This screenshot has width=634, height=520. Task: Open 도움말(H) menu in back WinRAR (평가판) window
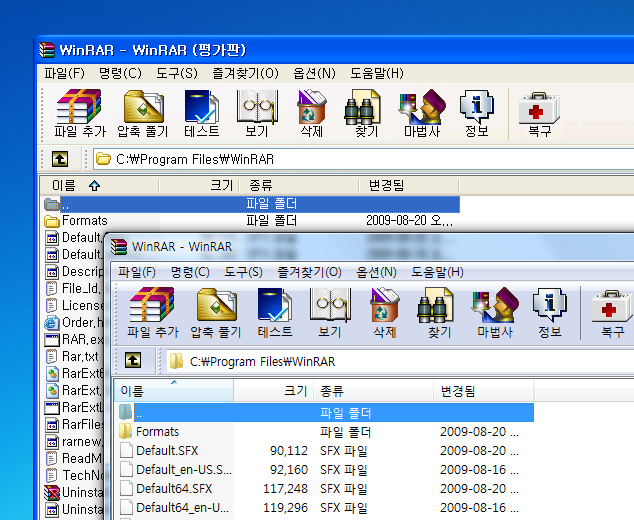tap(377, 73)
